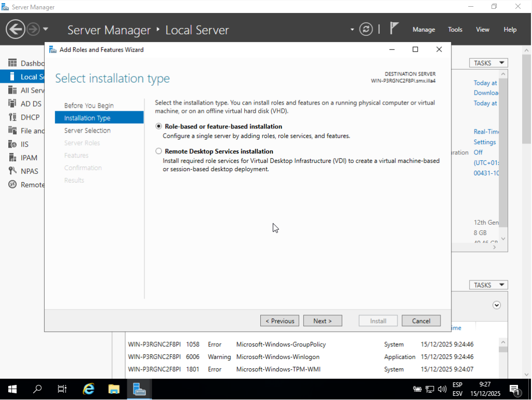The height and width of the screenshot is (400, 532).
Task: Select Role-based or feature-based installation
Action: (159, 126)
